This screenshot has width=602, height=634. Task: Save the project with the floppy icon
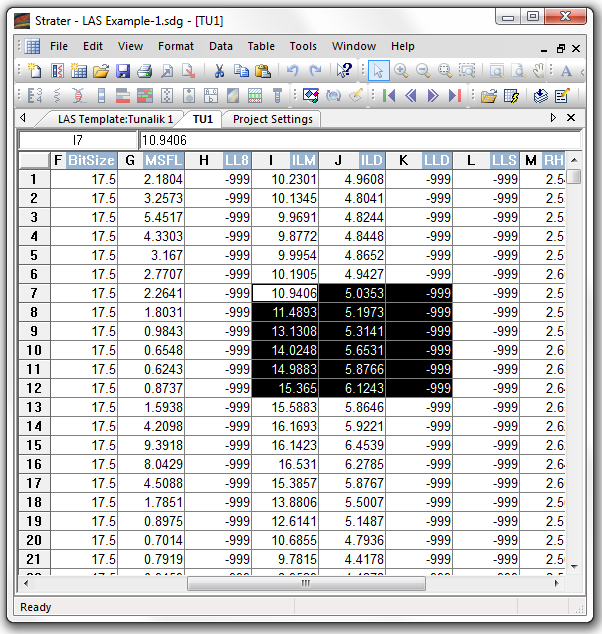point(123,71)
